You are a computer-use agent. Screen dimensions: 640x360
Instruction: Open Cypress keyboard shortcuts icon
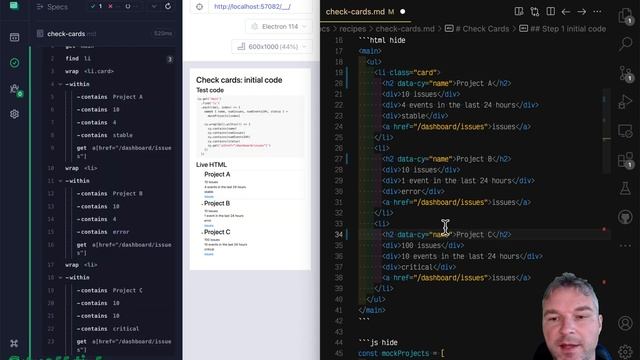(14, 343)
